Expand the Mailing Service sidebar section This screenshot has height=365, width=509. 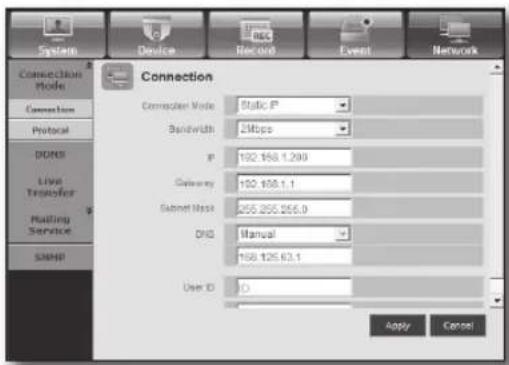pos(50,224)
